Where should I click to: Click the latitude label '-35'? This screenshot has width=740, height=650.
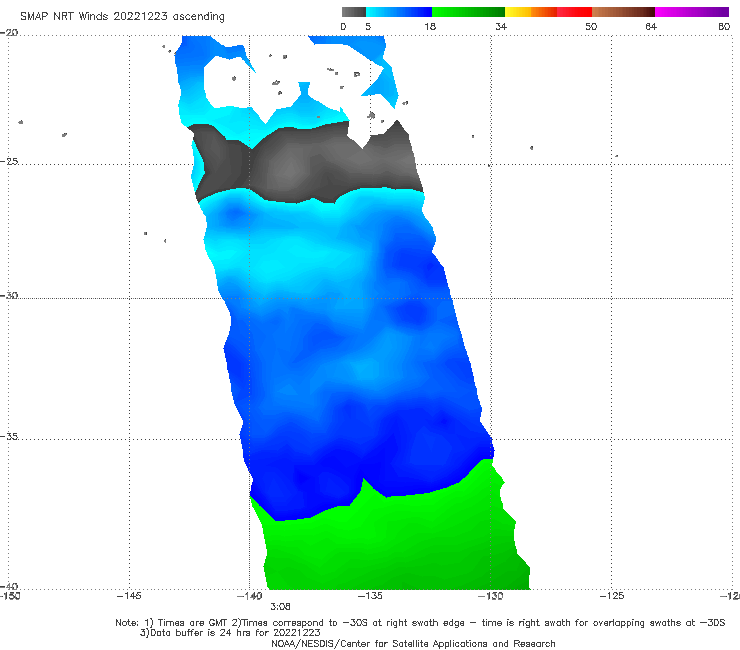[9, 436]
